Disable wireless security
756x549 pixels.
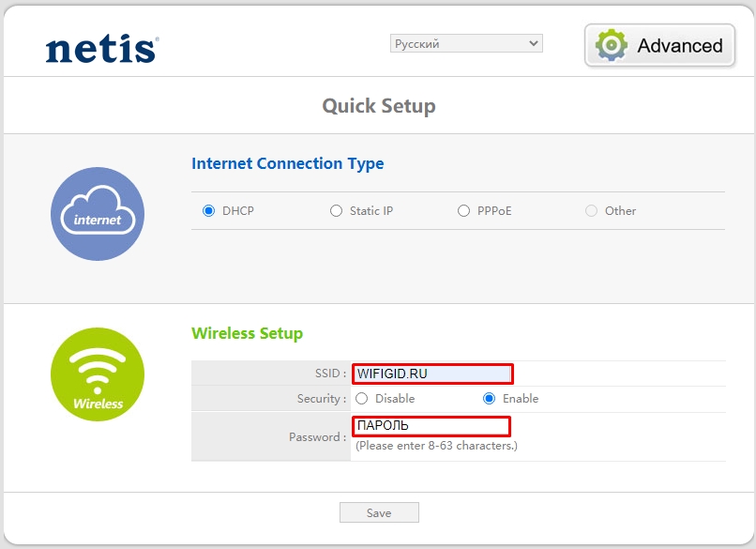362,399
